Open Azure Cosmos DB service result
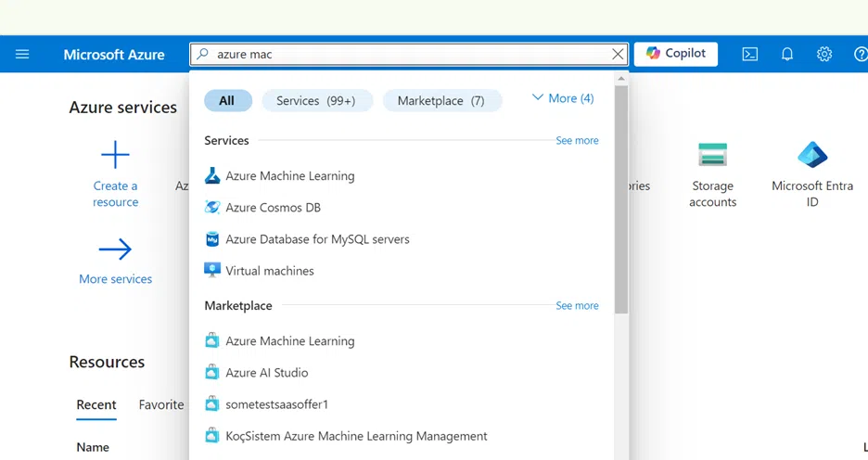This screenshot has width=868, height=460. click(273, 208)
